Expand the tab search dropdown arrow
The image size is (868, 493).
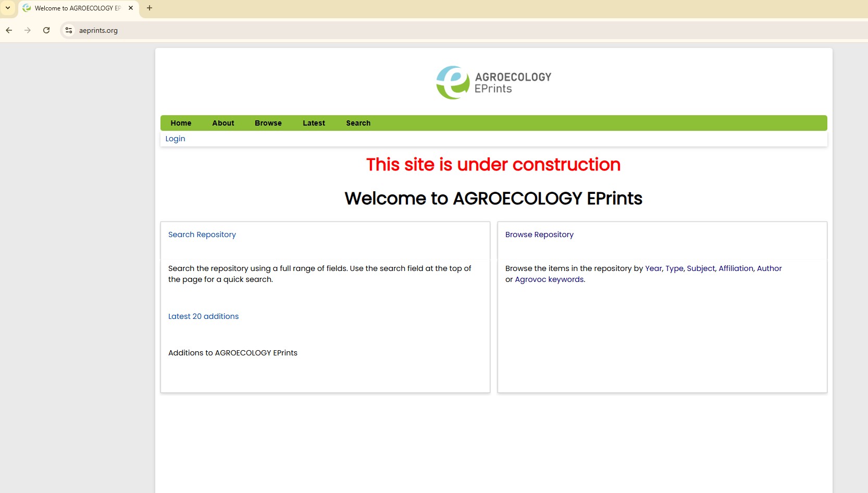(x=8, y=8)
